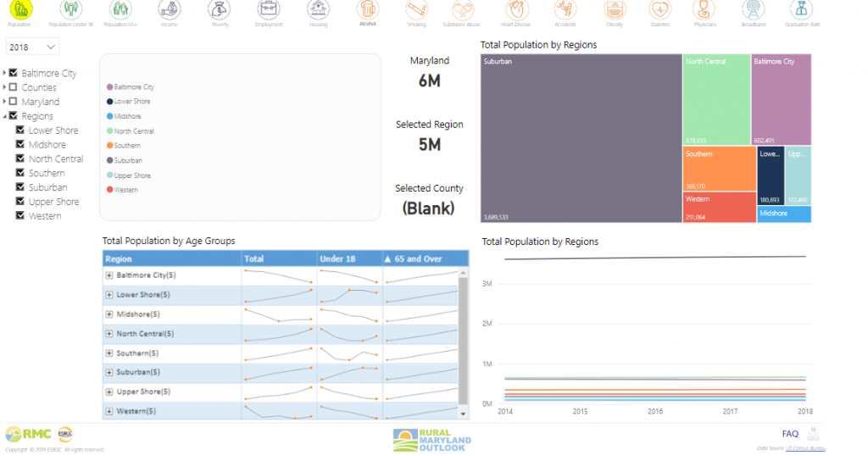Open the Heart Disease icon
Viewport: 868px width, 456px height.
click(515, 10)
